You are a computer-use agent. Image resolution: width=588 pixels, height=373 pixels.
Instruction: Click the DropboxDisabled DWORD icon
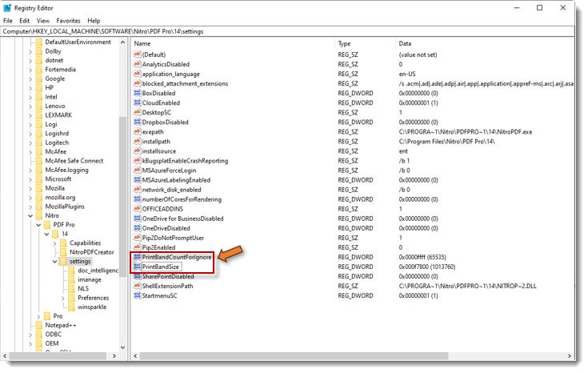coord(138,122)
